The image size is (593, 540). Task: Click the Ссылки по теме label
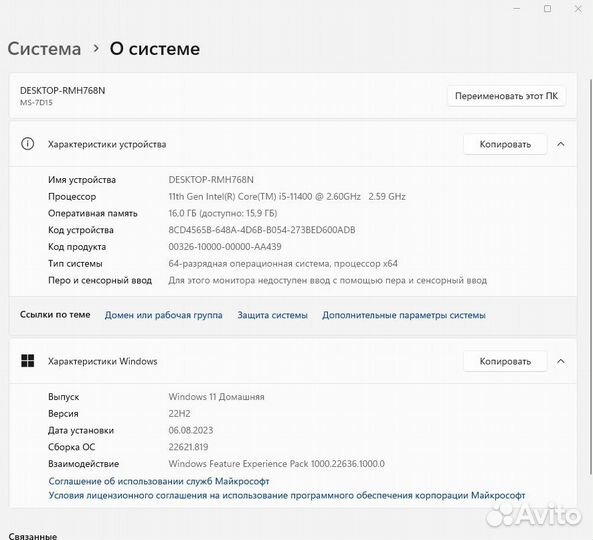pos(55,315)
